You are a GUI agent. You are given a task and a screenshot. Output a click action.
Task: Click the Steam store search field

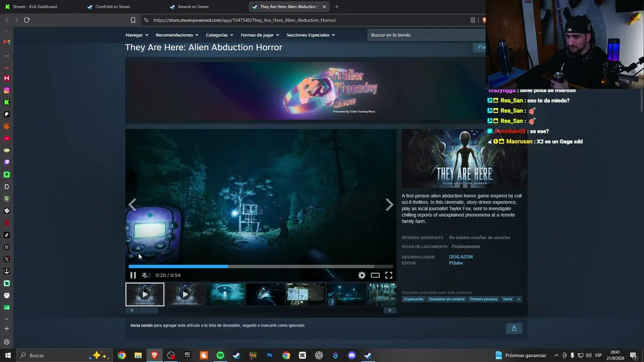426,35
